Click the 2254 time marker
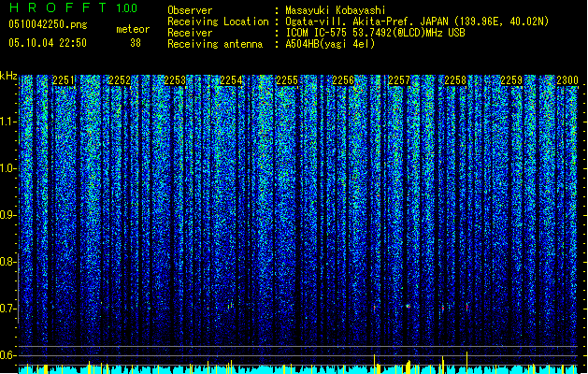 pos(231,80)
